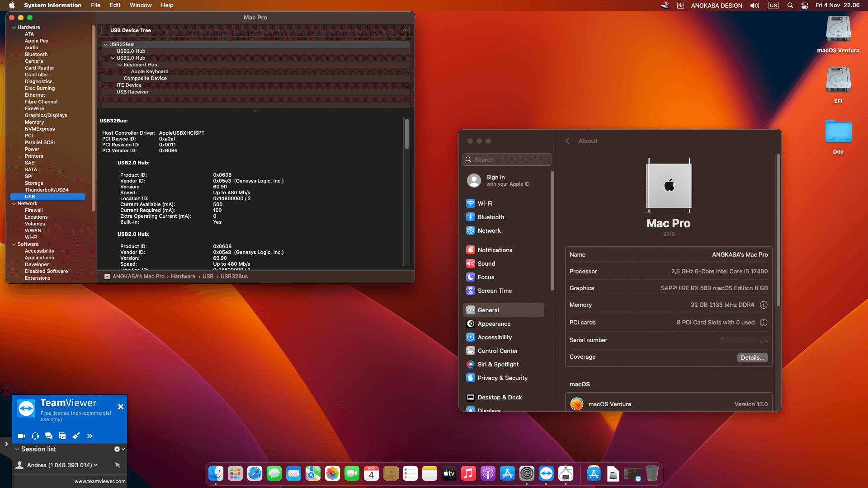
Task: Go back from the About page
Action: [567, 141]
